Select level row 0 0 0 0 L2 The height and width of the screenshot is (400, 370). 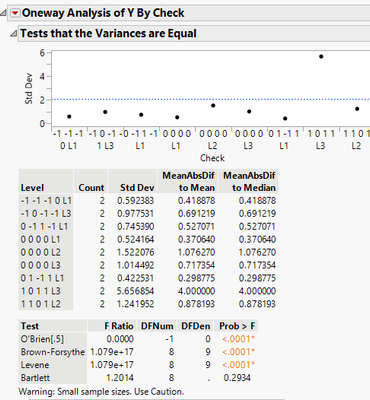point(46,252)
